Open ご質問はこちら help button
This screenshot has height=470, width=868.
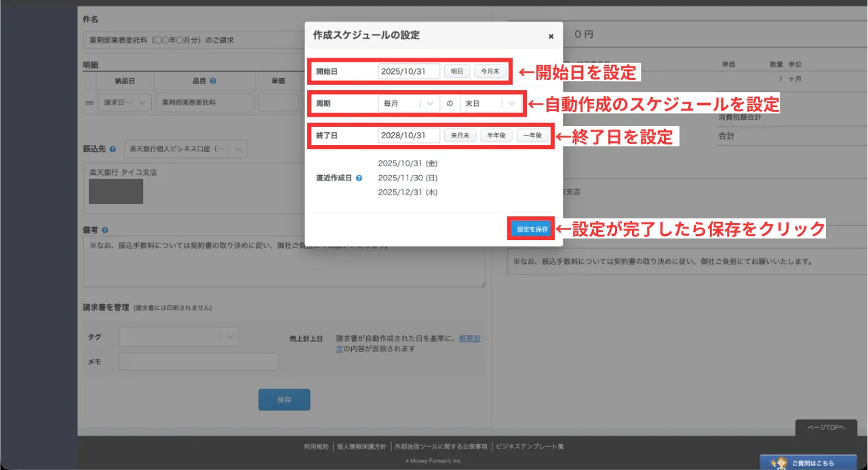click(808, 463)
